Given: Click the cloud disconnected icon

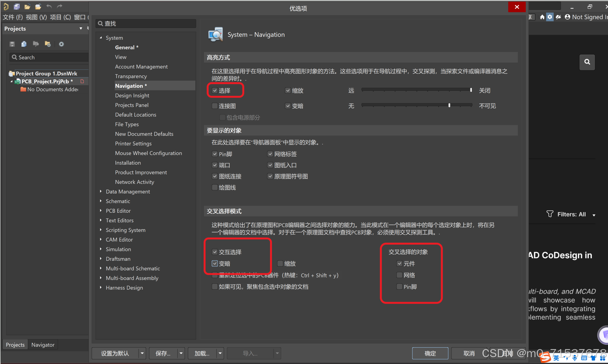Looking at the screenshot, I should (x=558, y=17).
